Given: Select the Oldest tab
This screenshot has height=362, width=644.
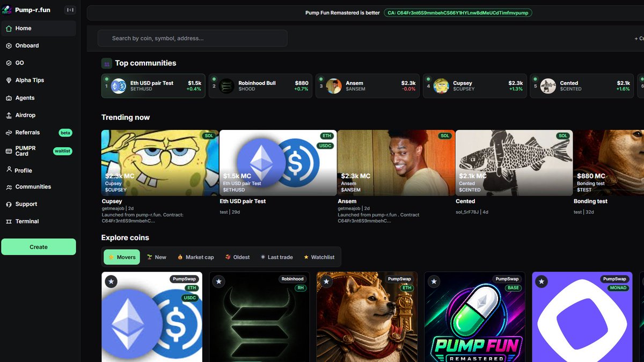Looking at the screenshot, I should point(238,257).
